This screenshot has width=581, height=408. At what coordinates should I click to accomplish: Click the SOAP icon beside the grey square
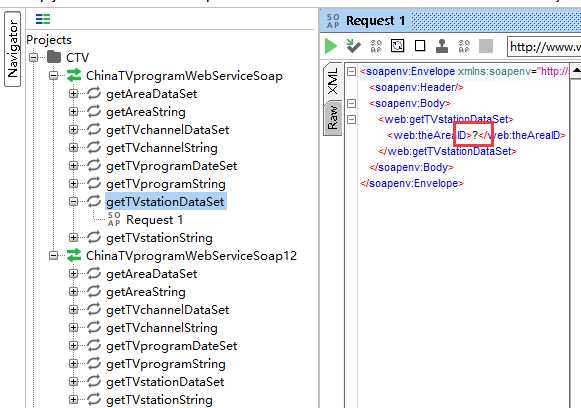pos(464,46)
